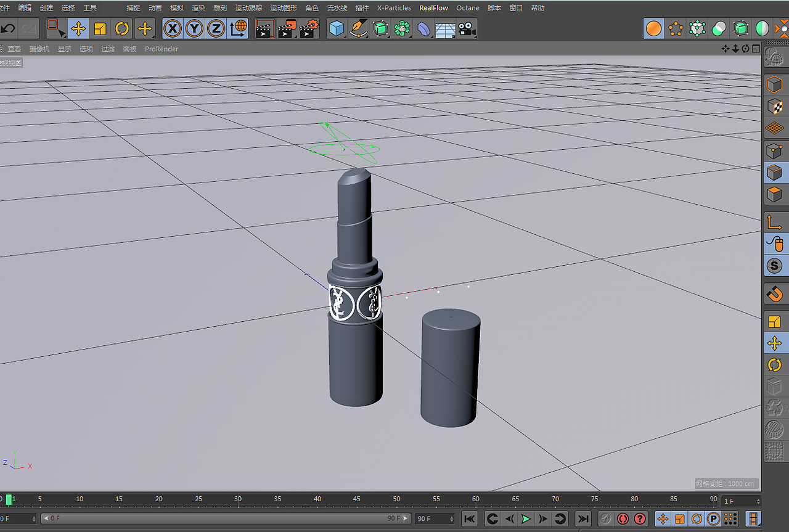This screenshot has width=789, height=532.
Task: Click the end frame 90 F field
Action: pyautogui.click(x=435, y=518)
